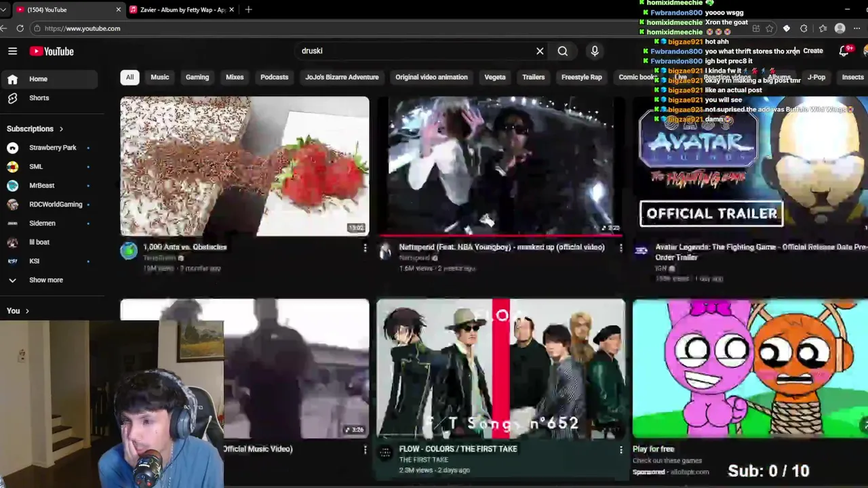Open options menu for the Official Music Video item

coord(365,450)
